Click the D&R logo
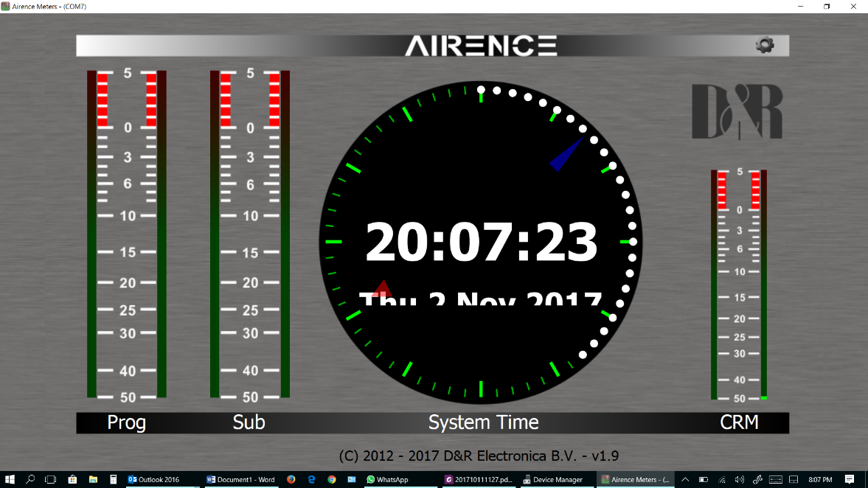The image size is (868, 488). click(x=737, y=111)
